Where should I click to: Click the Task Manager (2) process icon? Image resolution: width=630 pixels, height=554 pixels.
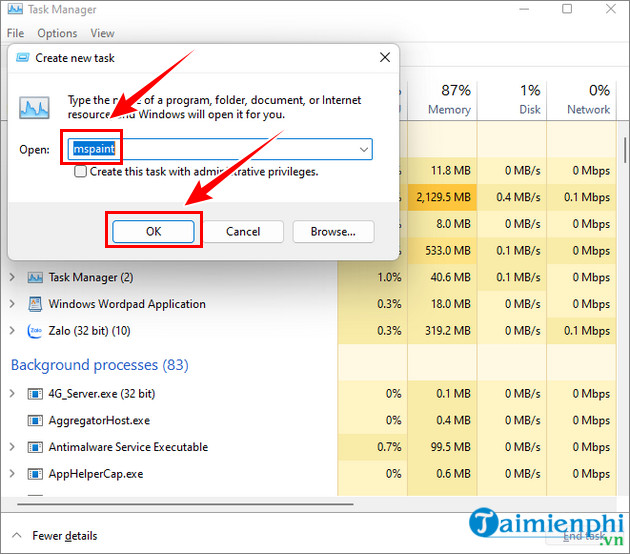[x=36, y=277]
